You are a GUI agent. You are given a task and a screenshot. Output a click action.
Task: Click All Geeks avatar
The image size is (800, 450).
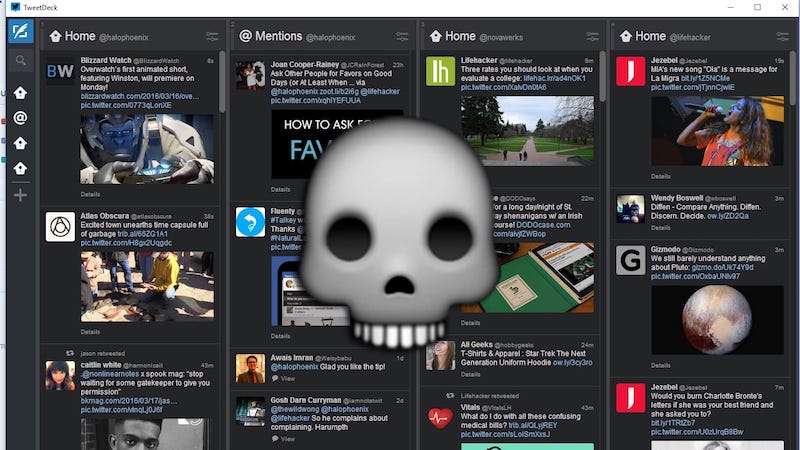[440, 355]
